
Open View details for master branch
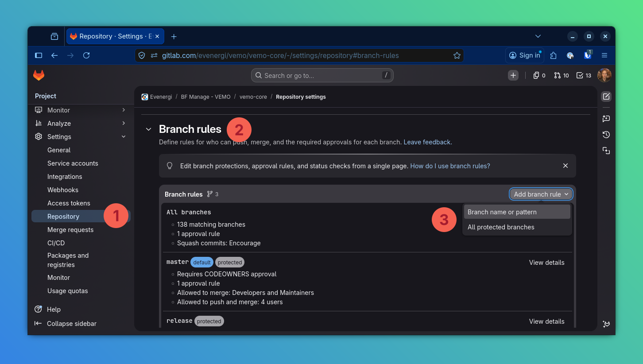click(x=546, y=263)
